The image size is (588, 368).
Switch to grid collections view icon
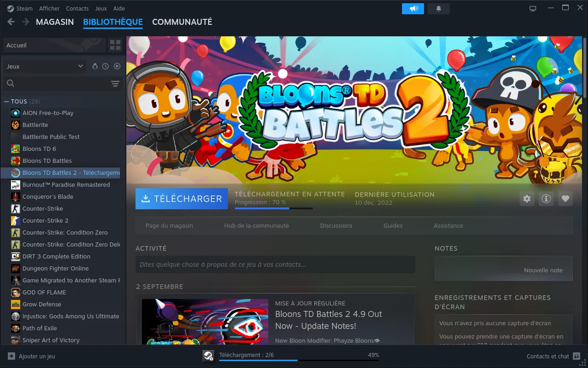(115, 45)
